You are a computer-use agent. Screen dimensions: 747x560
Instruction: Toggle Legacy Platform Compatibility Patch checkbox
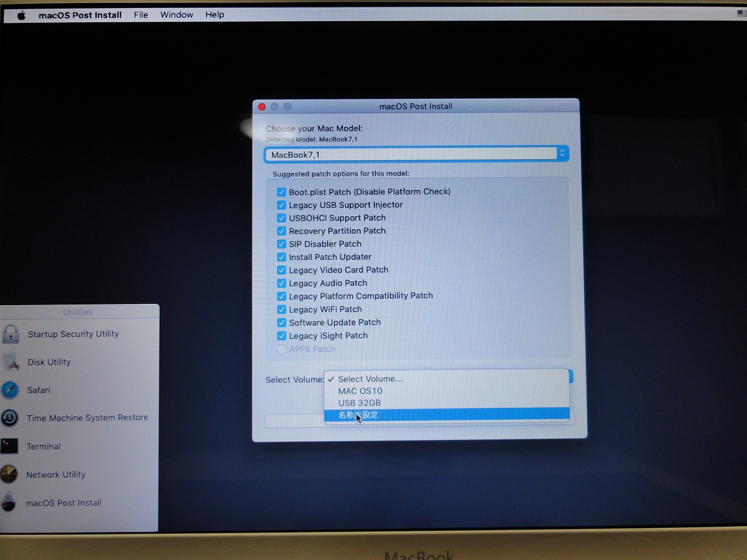[281, 296]
